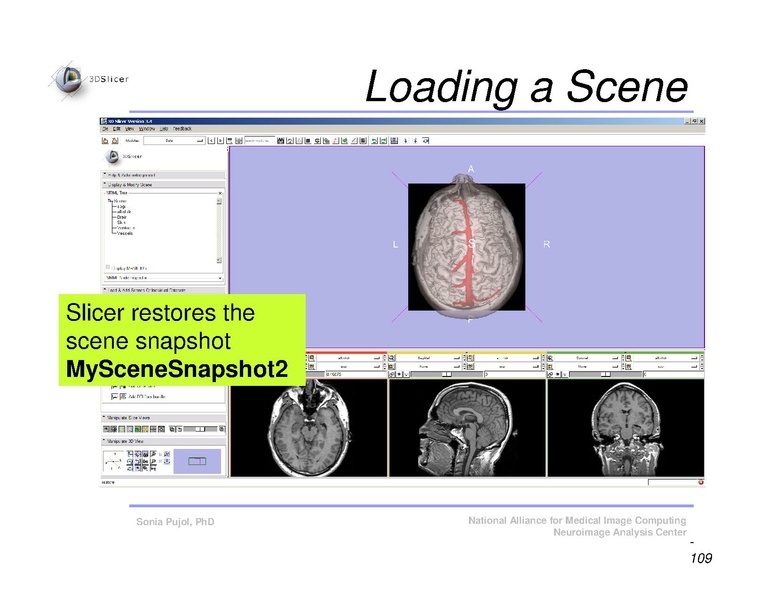Click the Undo green arrow icon
Screen dimensions: 776x600
coord(374,141)
